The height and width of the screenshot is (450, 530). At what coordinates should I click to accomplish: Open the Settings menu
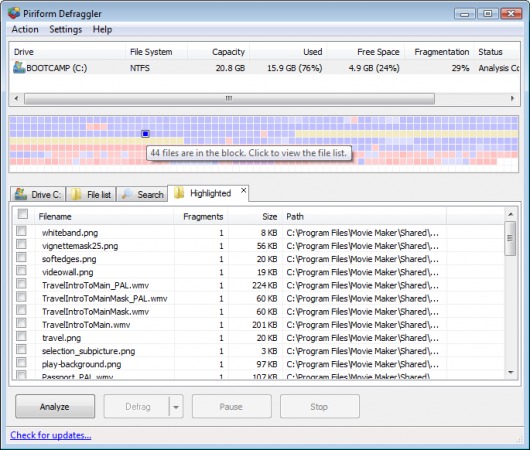66,29
